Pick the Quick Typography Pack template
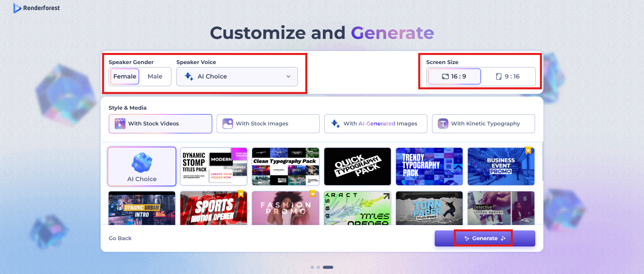The height and width of the screenshot is (274, 644). click(x=358, y=166)
